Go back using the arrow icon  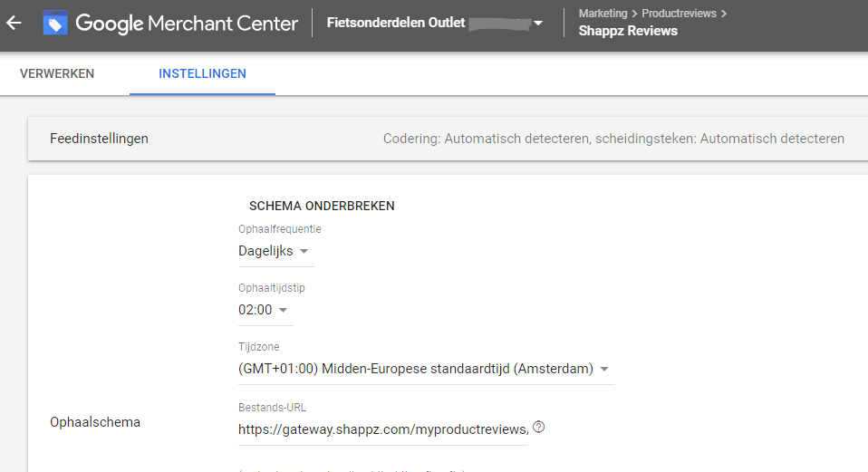pos(14,23)
